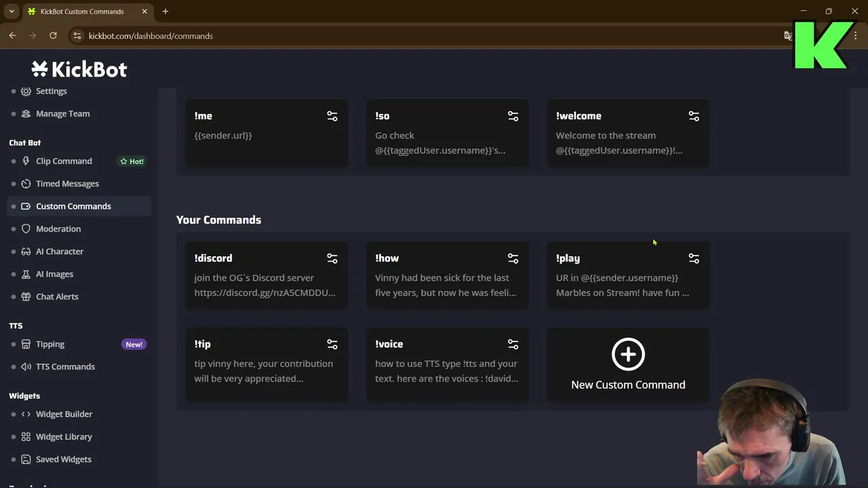Screen dimensions: 868x488
Task: Open the !play command card
Action: (x=628, y=276)
